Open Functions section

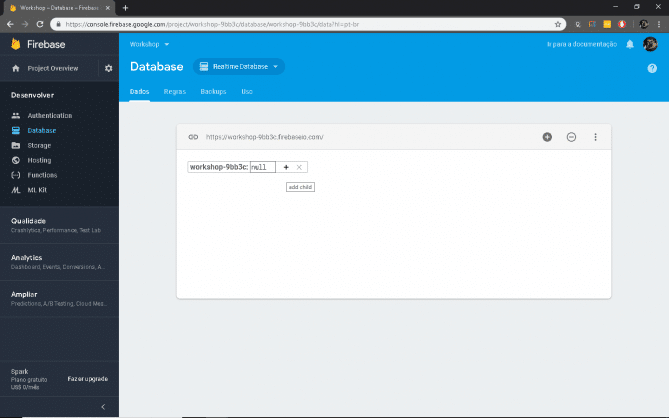pyautogui.click(x=42, y=175)
